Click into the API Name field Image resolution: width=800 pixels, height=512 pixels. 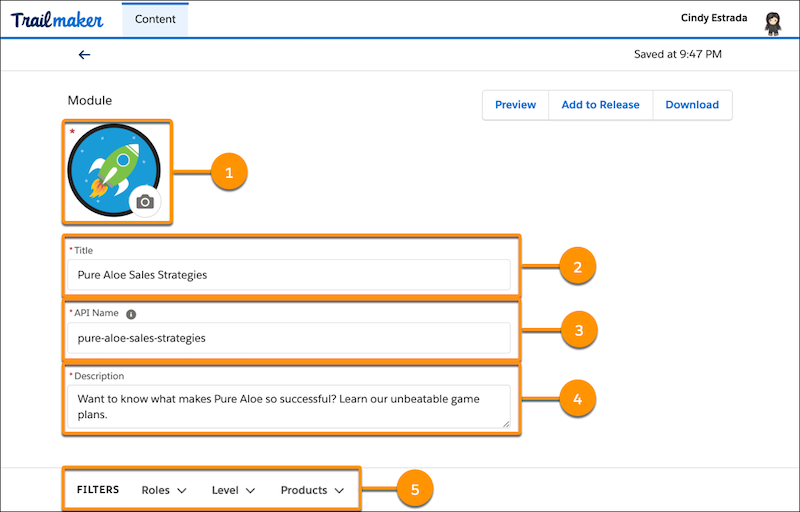[x=289, y=338]
